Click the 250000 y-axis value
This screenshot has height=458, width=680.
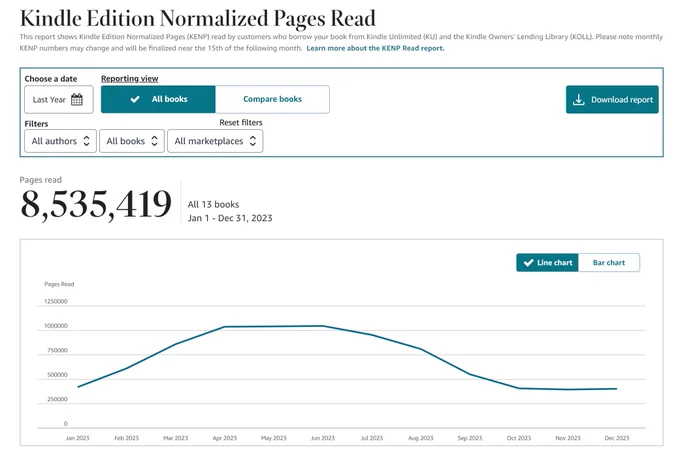(57, 399)
